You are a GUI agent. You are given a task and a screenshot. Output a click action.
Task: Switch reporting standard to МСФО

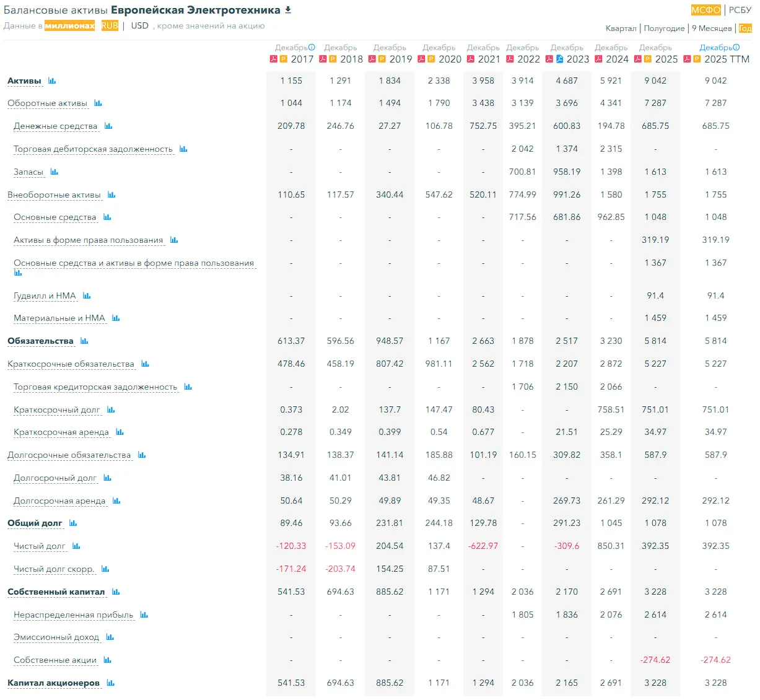click(x=706, y=10)
